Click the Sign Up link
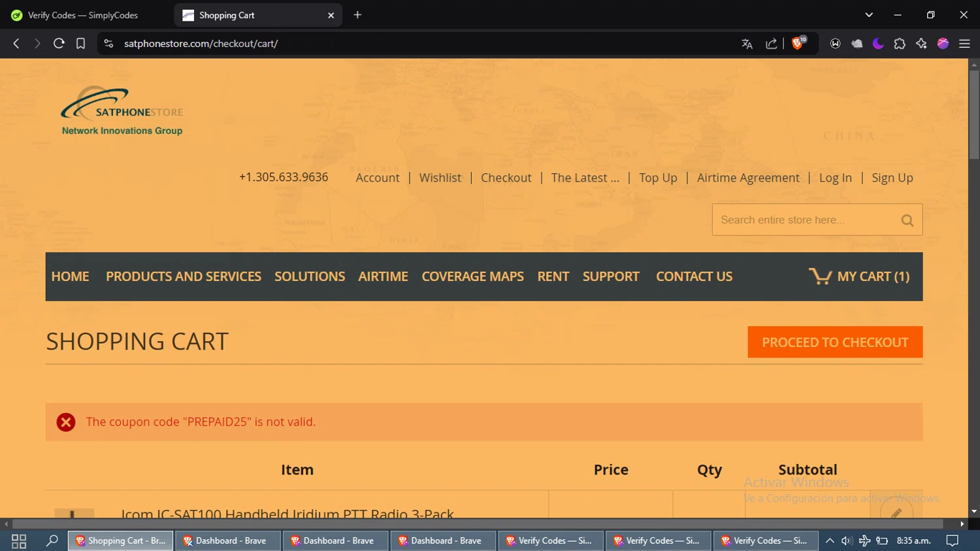Viewport: 980px width, 551px height. point(892,178)
